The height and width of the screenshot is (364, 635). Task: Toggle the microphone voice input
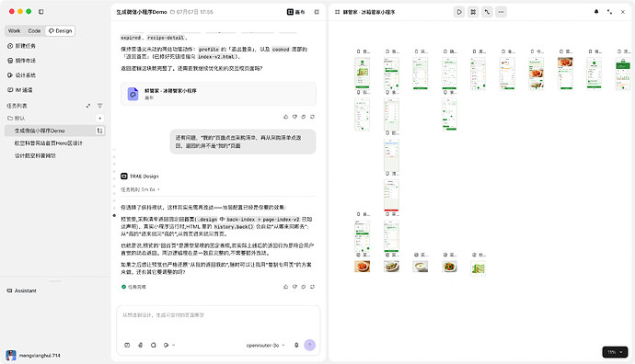pyautogui.click(x=296, y=345)
